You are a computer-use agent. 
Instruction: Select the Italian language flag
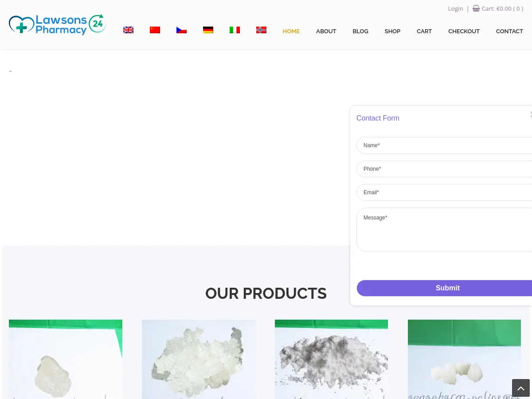[x=235, y=30]
